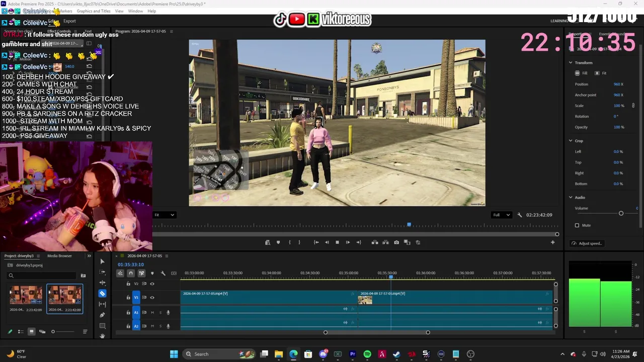Go to In point in Program Monitor
The width and height of the screenshot is (644, 362).
tap(316, 242)
